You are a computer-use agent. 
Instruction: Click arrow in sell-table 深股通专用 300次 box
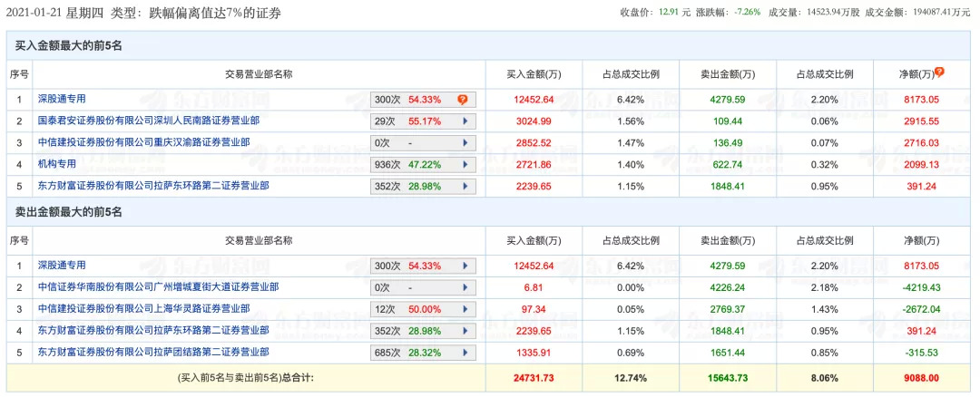tap(464, 266)
